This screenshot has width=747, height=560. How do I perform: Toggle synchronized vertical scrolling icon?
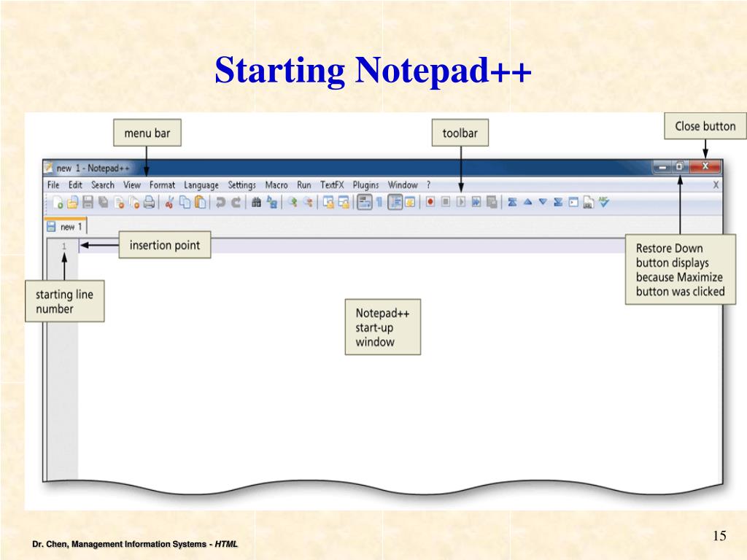328,203
